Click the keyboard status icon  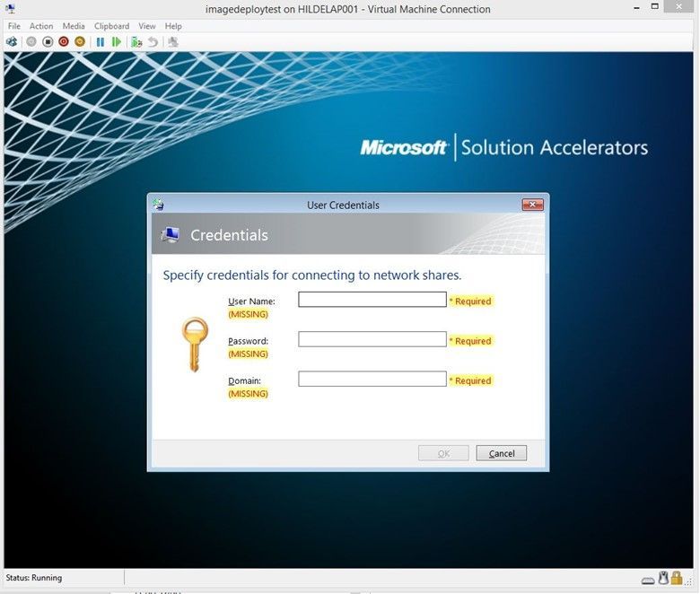(x=648, y=581)
